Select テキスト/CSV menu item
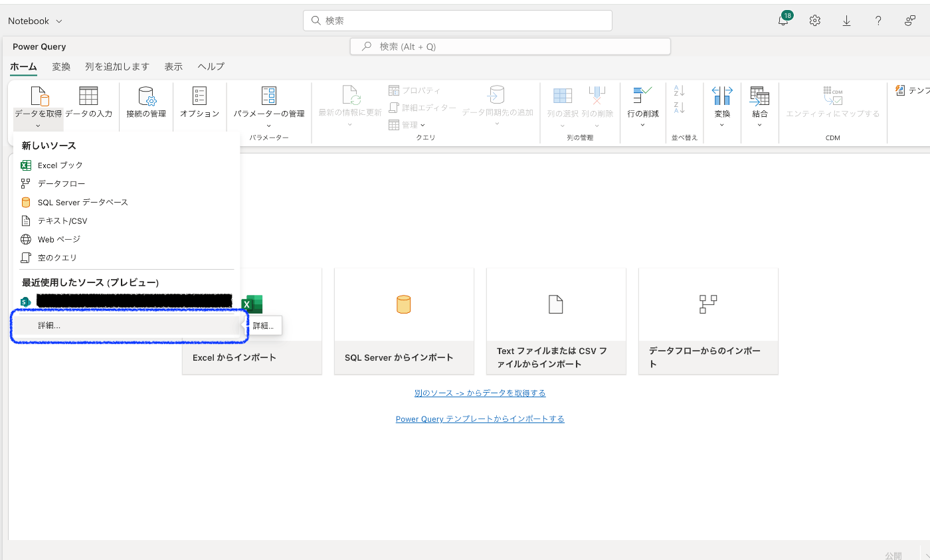This screenshot has height=560, width=930. [x=126, y=221]
